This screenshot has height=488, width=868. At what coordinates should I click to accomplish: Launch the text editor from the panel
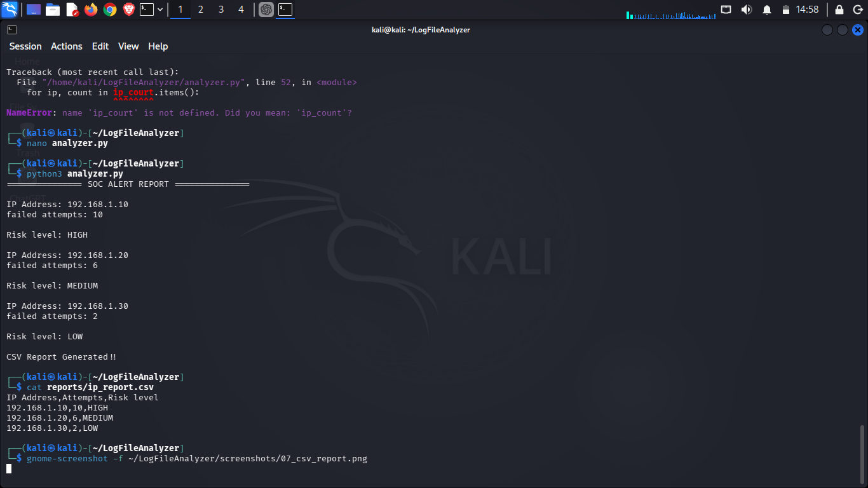click(72, 10)
